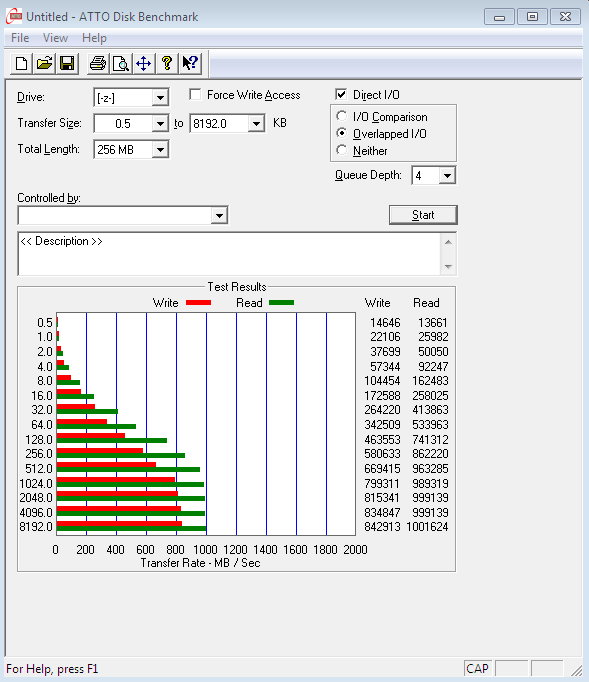Click the write value 463553
The width and height of the screenshot is (589, 682).
[x=382, y=439]
